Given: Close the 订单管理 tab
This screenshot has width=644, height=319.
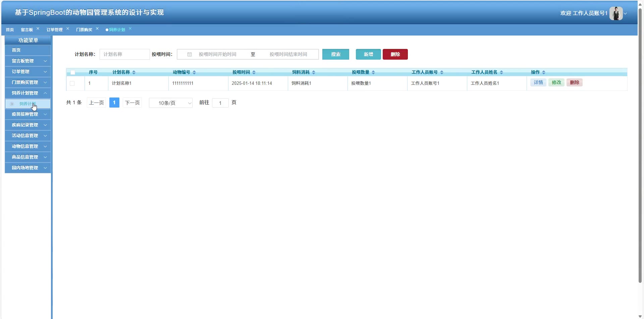Looking at the screenshot, I should click(x=68, y=28).
